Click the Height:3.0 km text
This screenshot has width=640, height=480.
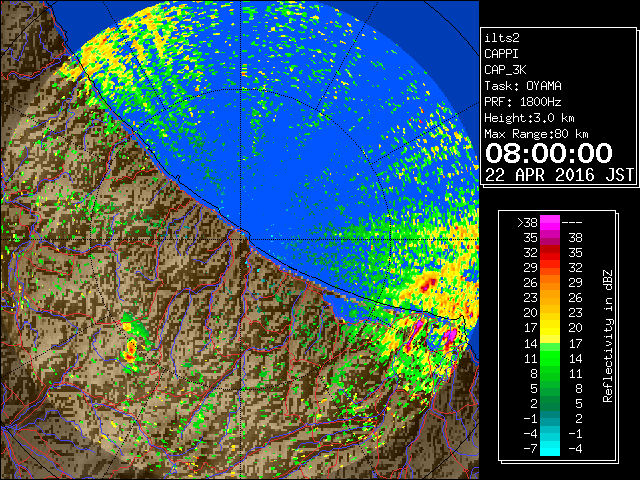pyautogui.click(x=529, y=118)
